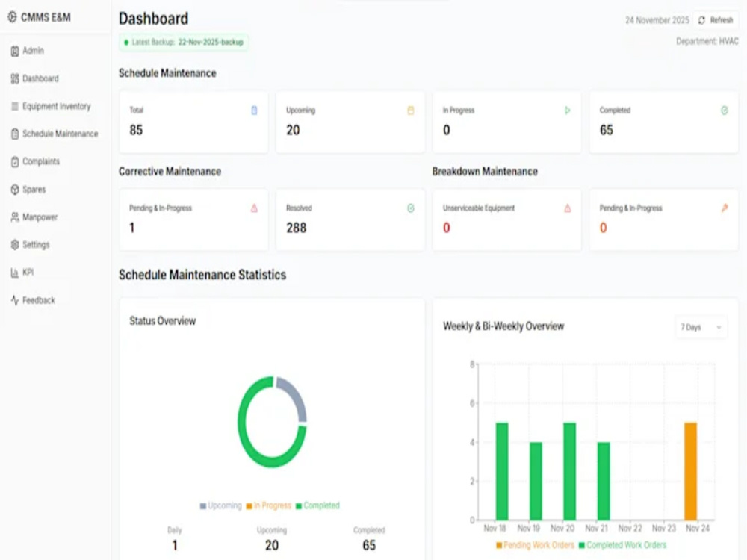The image size is (747, 560).
Task: Click the Status Overview title
Action: tap(162, 321)
